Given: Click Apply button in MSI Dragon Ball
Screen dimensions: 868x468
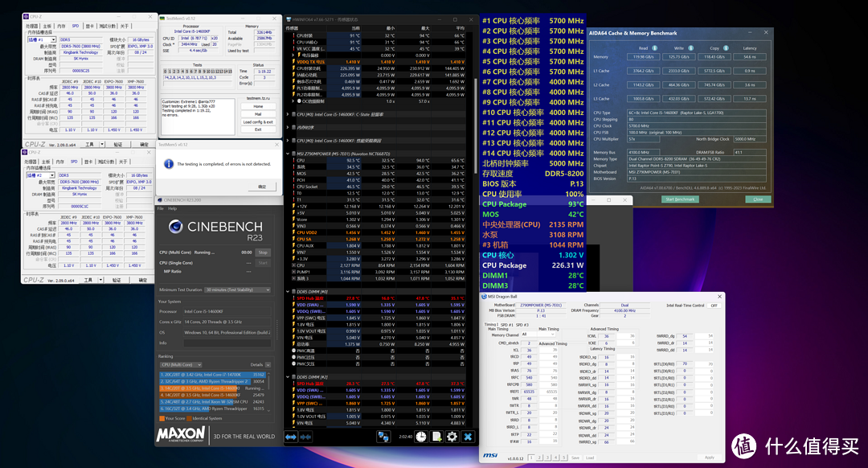Looking at the screenshot, I should [709, 458].
